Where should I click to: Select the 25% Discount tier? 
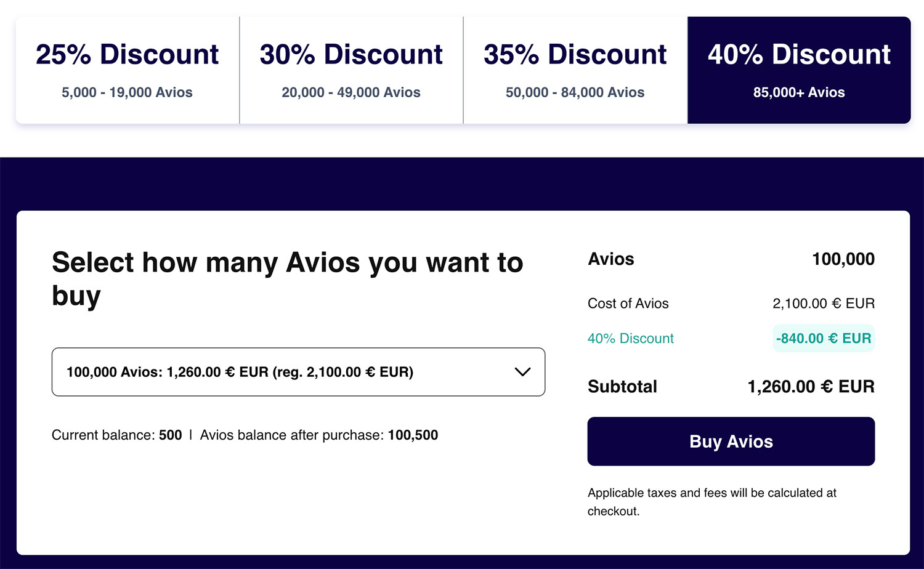(128, 70)
